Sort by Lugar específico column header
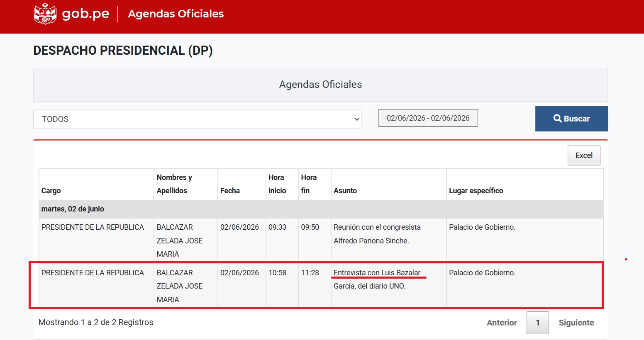 (525, 185)
